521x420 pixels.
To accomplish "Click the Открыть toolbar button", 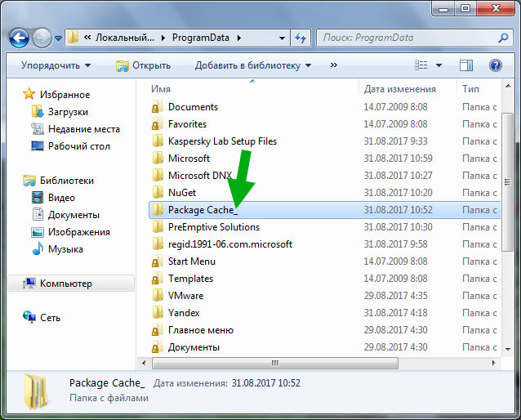I will 143,65.
